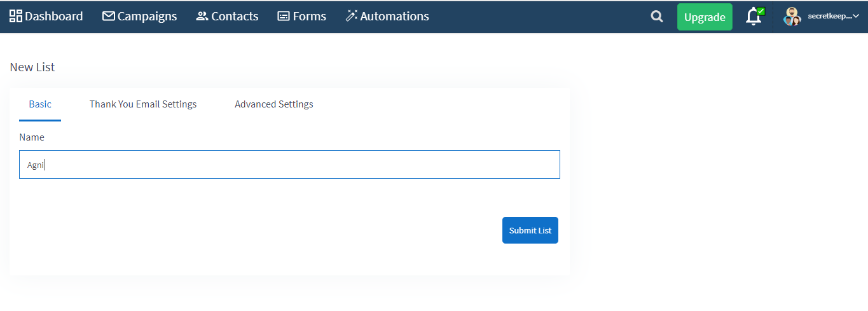The image size is (868, 311).
Task: Go to the Advanced Settings tab
Action: 274,104
